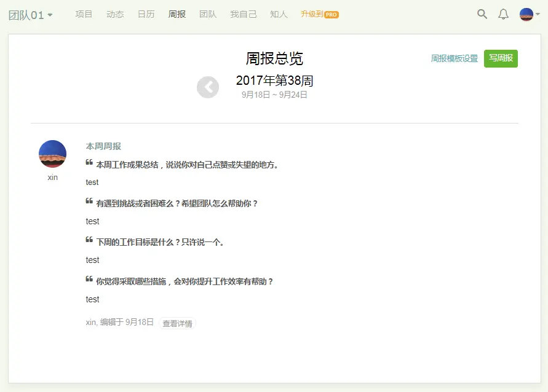This screenshot has height=392, width=548.
Task: Open the 我自己 nav item
Action: (x=243, y=14)
